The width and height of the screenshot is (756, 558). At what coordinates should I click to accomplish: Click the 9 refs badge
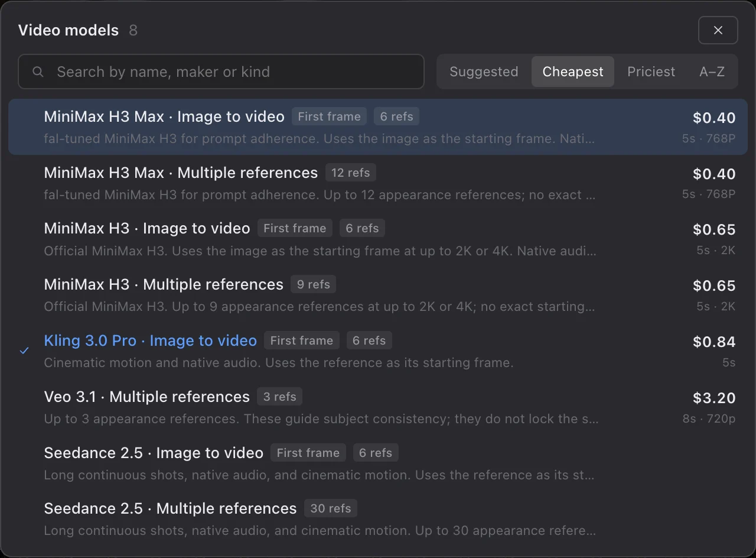pos(313,284)
